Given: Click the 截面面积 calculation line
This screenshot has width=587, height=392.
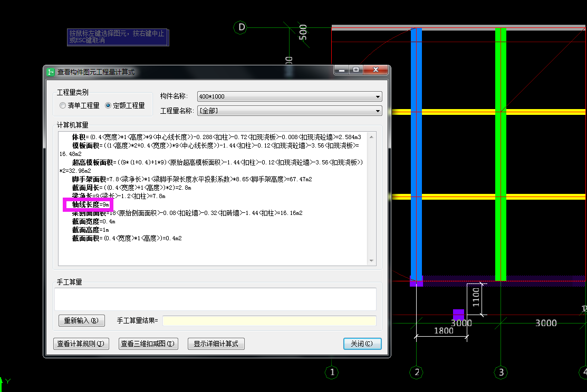Looking at the screenshot, I should 127,238.
